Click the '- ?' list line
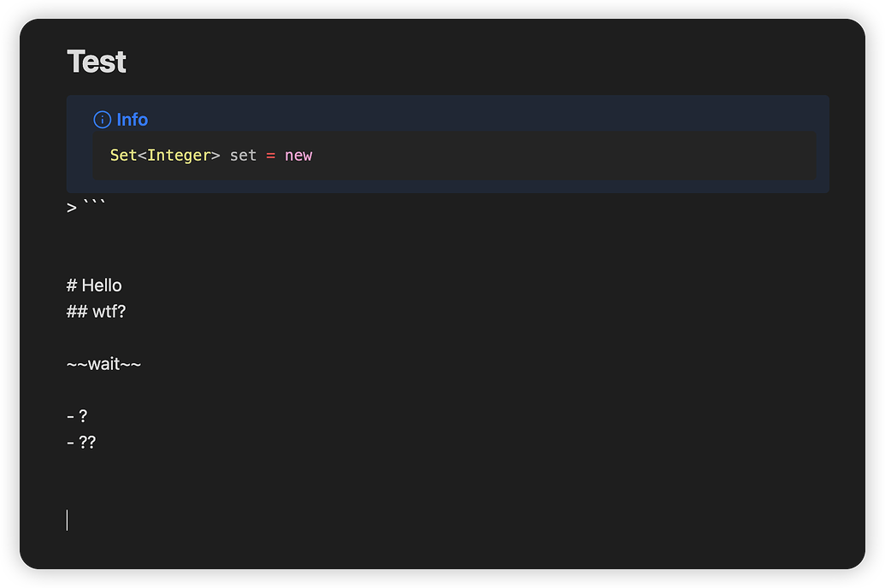Screen dimensions: 885x588 77,416
